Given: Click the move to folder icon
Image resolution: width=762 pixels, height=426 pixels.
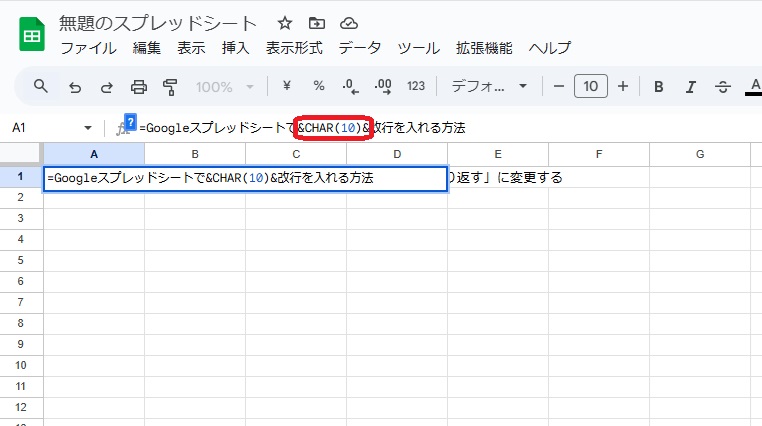Looking at the screenshot, I should (317, 23).
